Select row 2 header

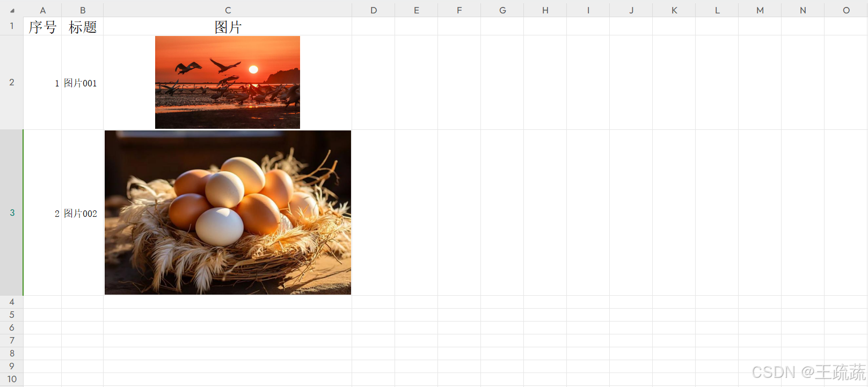point(12,82)
